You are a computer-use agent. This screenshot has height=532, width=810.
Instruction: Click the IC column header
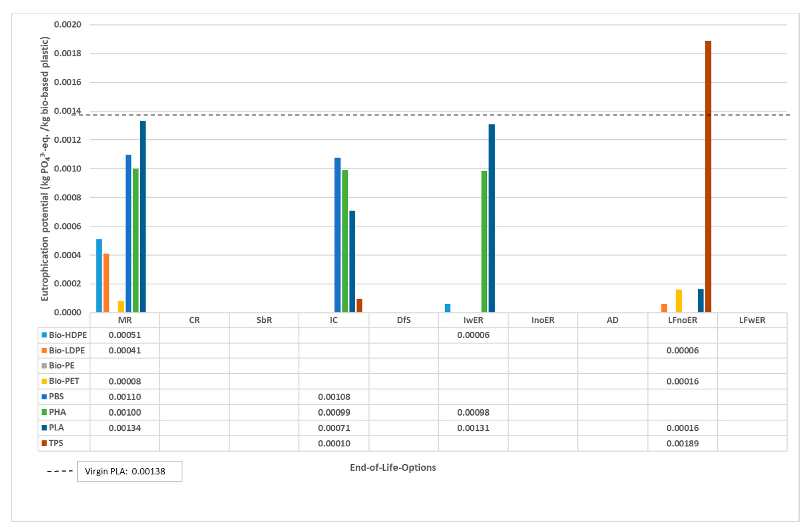[333, 320]
